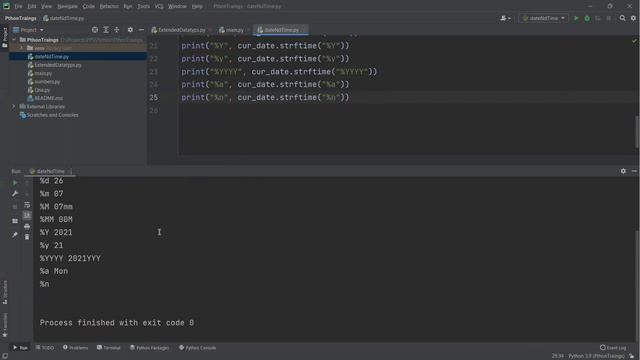The height and width of the screenshot is (360, 640).
Task: Print the Run console output
Action: [x=27, y=226]
